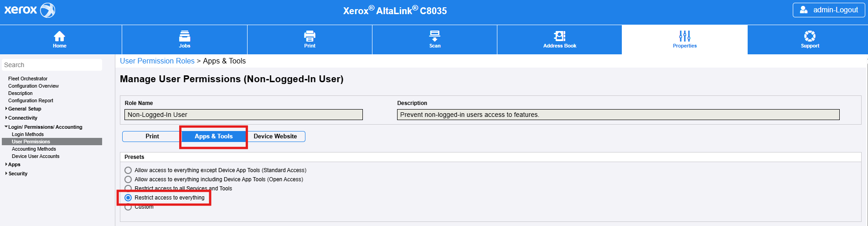Click the Home icon in navigation bar

59,36
